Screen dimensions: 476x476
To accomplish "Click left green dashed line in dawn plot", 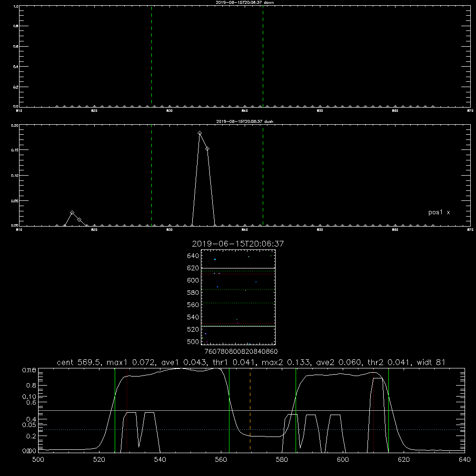I will [x=151, y=56].
